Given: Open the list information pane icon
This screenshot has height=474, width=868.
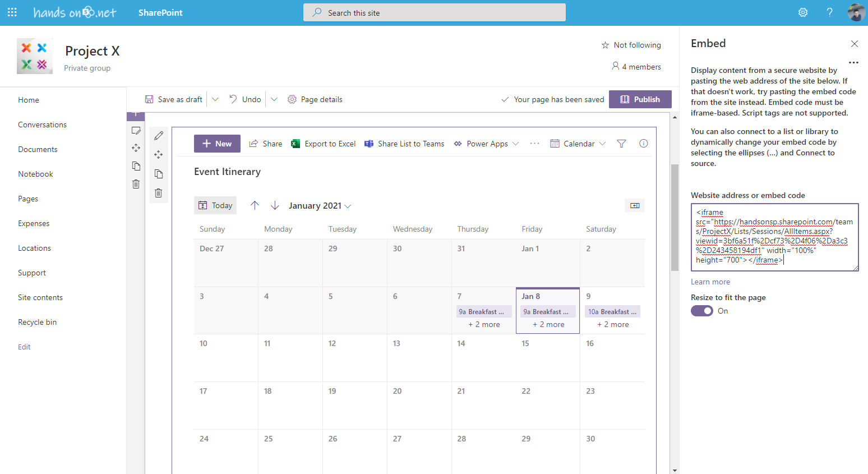Looking at the screenshot, I should coord(644,144).
